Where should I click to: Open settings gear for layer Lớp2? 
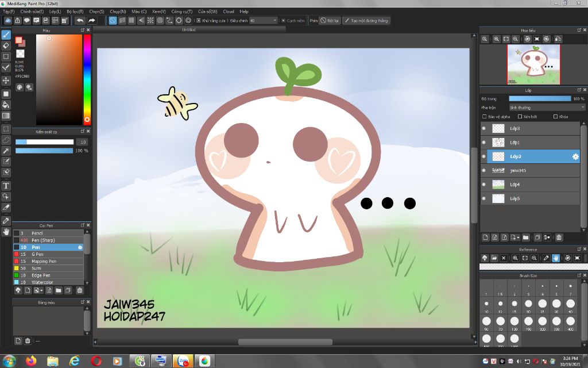(575, 156)
